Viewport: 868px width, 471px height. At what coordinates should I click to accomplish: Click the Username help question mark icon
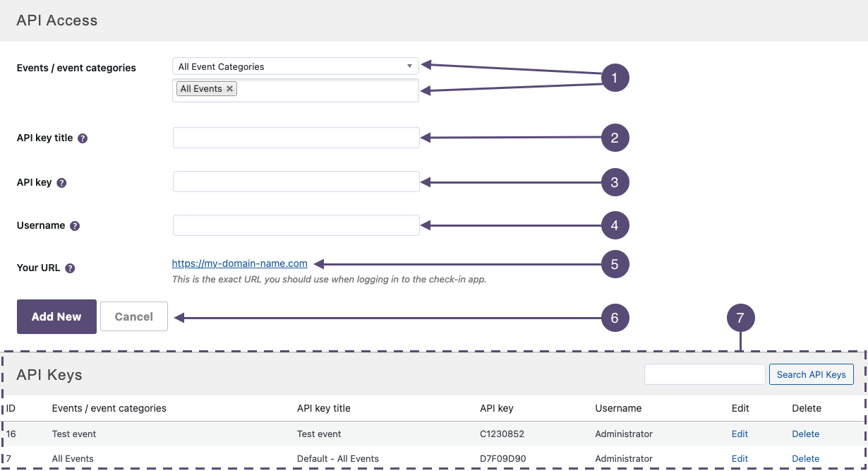pos(75,226)
